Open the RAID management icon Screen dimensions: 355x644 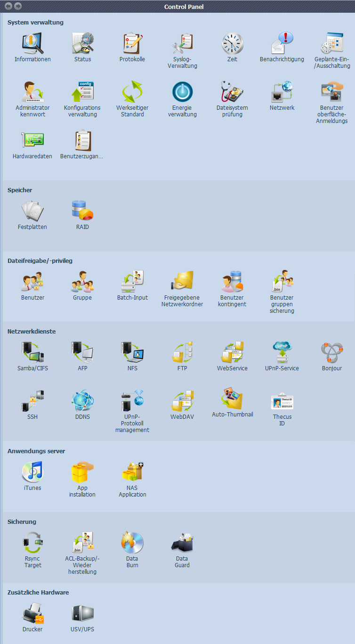point(83,212)
